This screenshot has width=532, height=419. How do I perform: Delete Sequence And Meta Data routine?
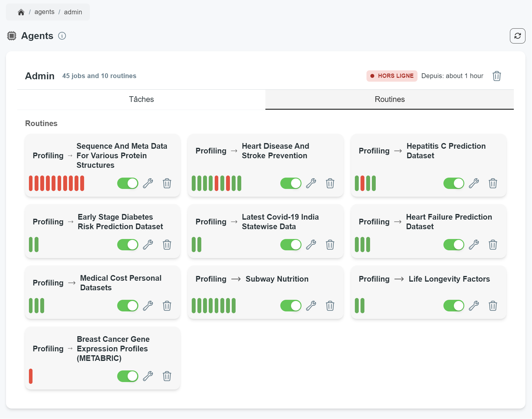[x=167, y=183]
